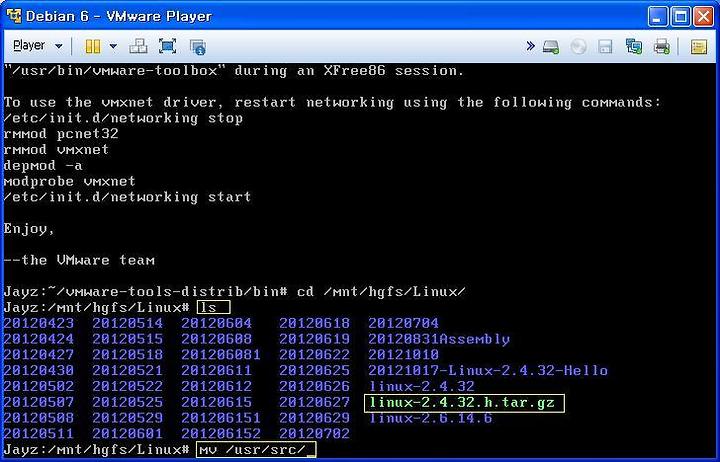This screenshot has width=720, height=462.
Task: Send Ctrl+Alt+Del to the virtual machine
Action: [138, 46]
